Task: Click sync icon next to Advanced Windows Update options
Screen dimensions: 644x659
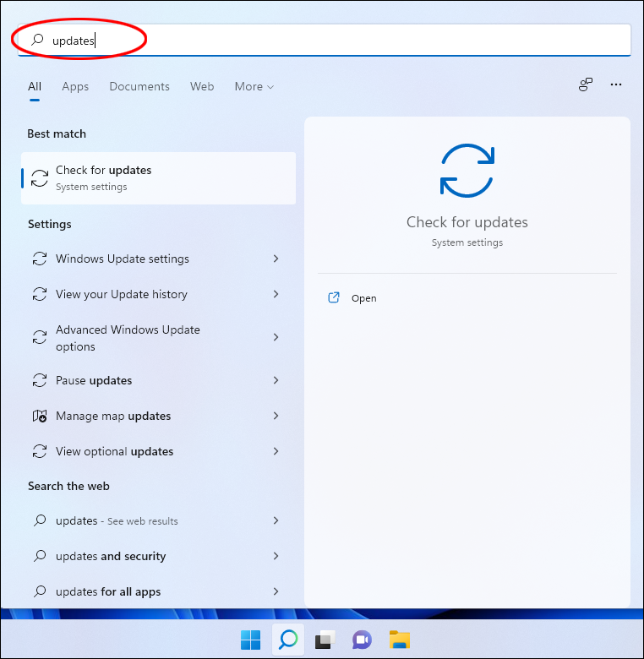Action: [x=40, y=337]
